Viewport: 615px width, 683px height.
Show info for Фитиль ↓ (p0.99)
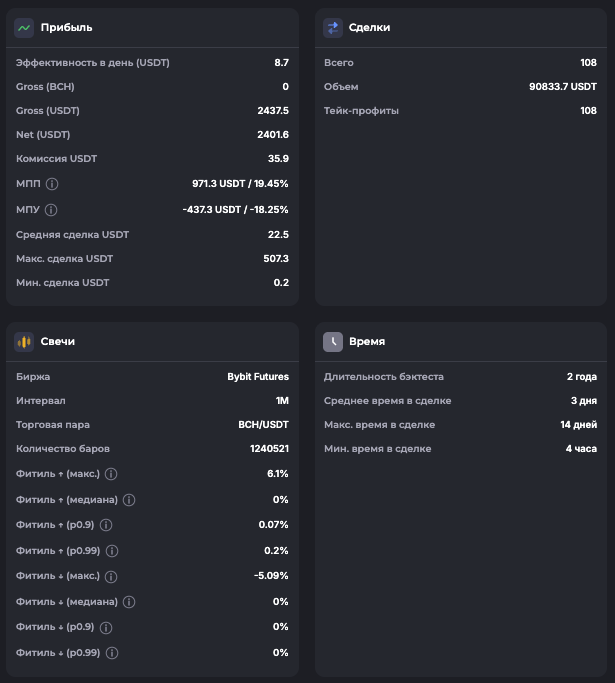tap(112, 653)
